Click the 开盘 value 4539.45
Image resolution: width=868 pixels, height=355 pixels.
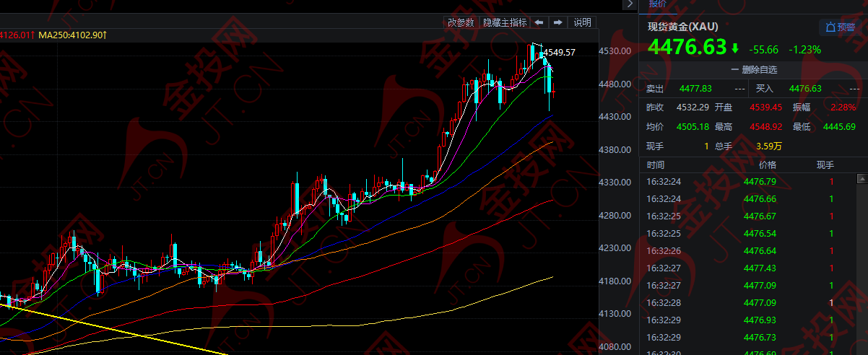click(x=766, y=108)
